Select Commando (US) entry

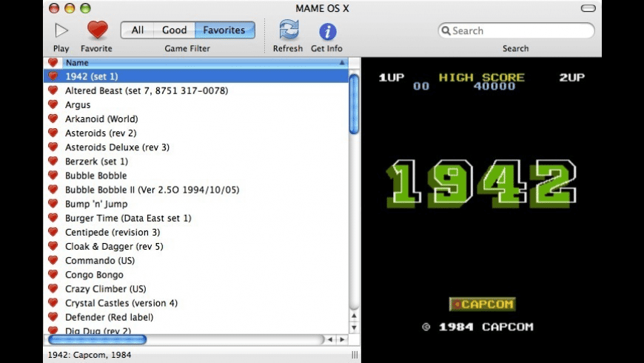(x=196, y=261)
